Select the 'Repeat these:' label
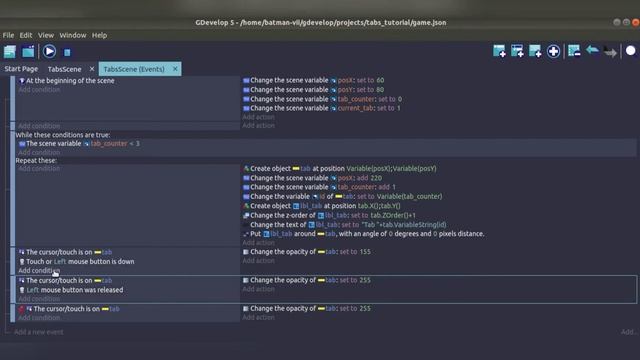Image resolution: width=640 pixels, height=360 pixels. coord(36,161)
